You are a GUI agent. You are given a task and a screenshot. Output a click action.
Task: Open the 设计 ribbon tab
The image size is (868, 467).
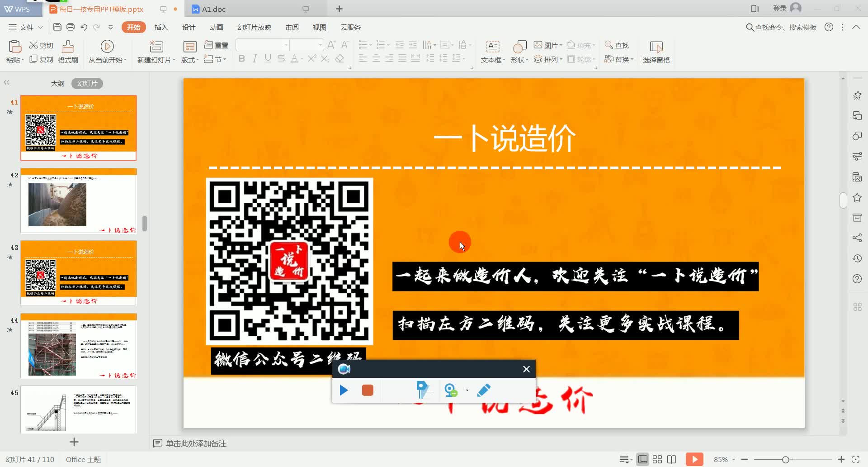pyautogui.click(x=189, y=27)
